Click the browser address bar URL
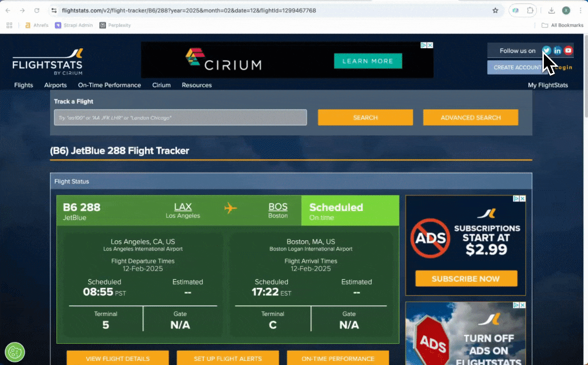Screen dimensions: 588x365 pyautogui.click(x=189, y=11)
